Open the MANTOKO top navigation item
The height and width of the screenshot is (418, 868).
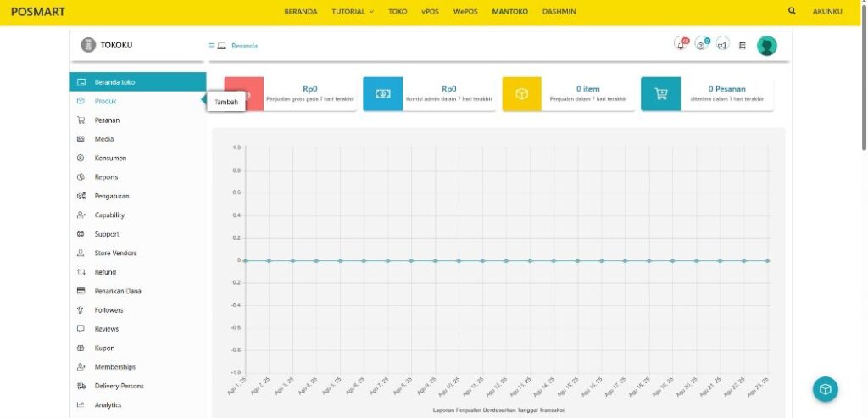click(509, 12)
